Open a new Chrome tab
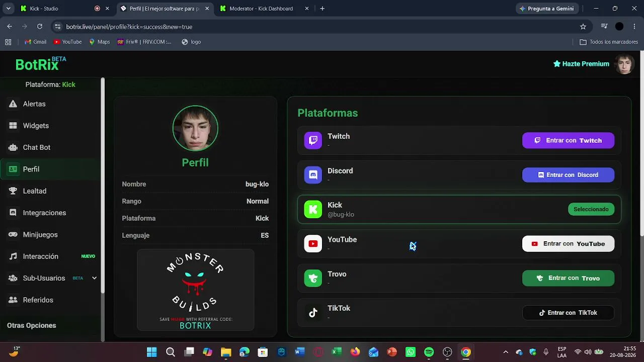 click(x=323, y=9)
